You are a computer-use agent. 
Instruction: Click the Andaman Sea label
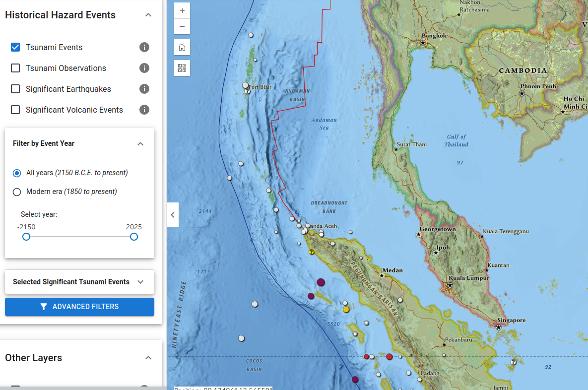coord(324,124)
